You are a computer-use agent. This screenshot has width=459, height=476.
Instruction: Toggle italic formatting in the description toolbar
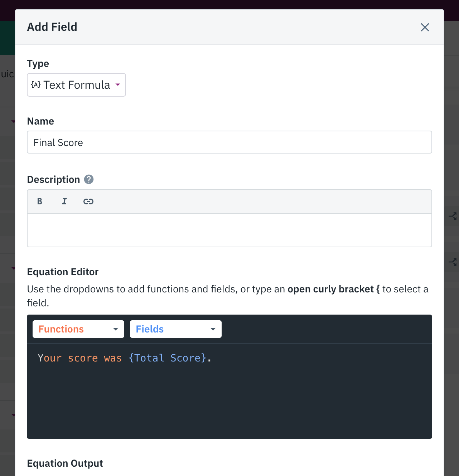64,201
